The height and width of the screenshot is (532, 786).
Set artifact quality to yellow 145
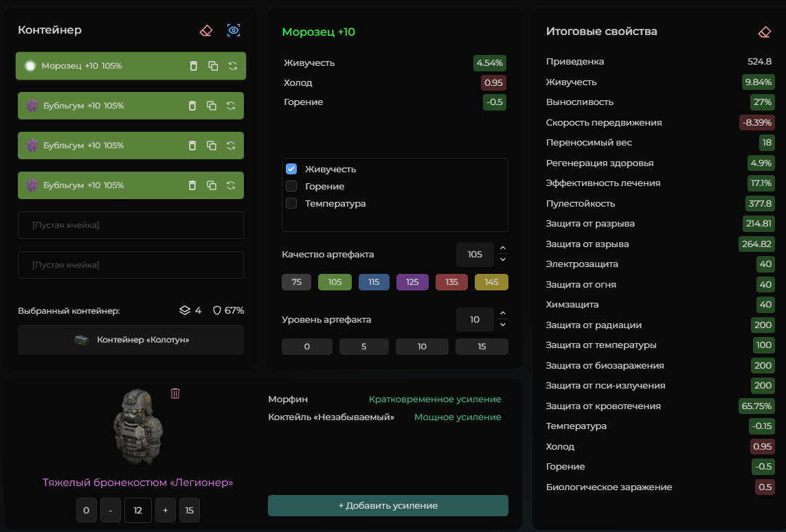click(x=491, y=282)
